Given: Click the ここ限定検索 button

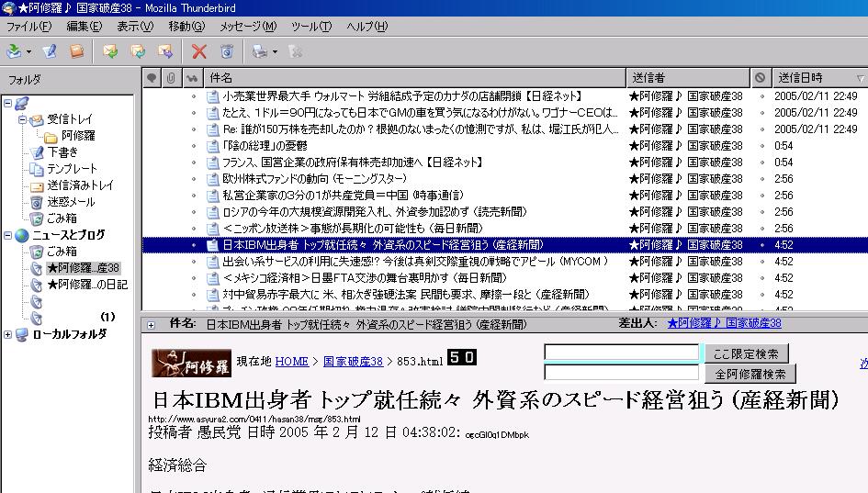Looking at the screenshot, I should (x=746, y=353).
